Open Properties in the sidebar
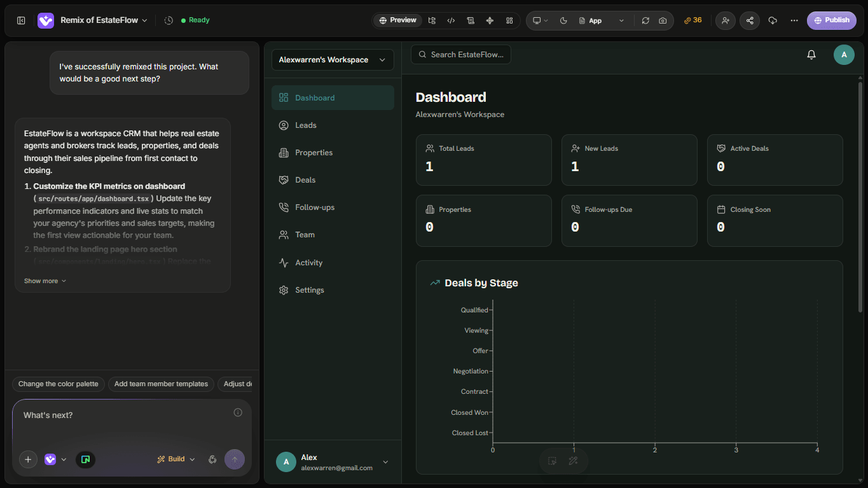868x488 pixels. 333,153
